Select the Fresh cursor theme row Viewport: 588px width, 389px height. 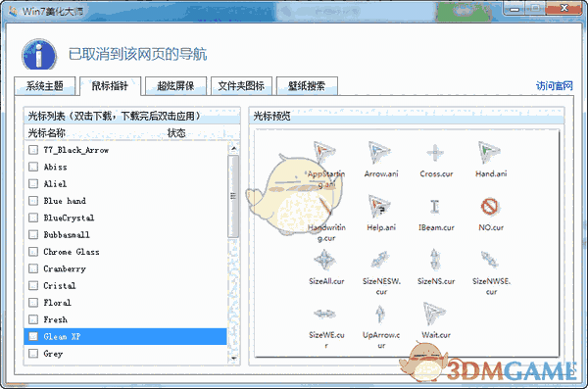pos(125,319)
